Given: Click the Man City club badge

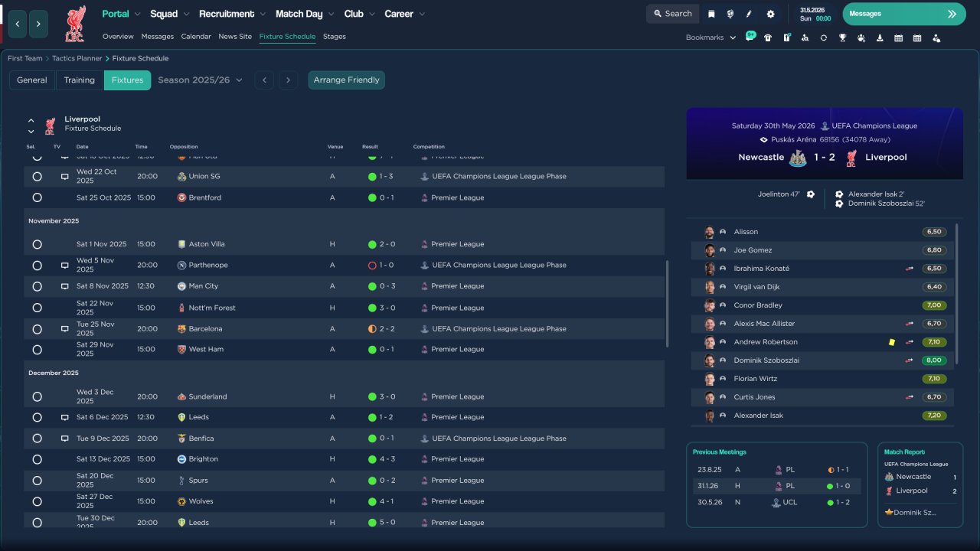Looking at the screenshot, I should tap(181, 286).
